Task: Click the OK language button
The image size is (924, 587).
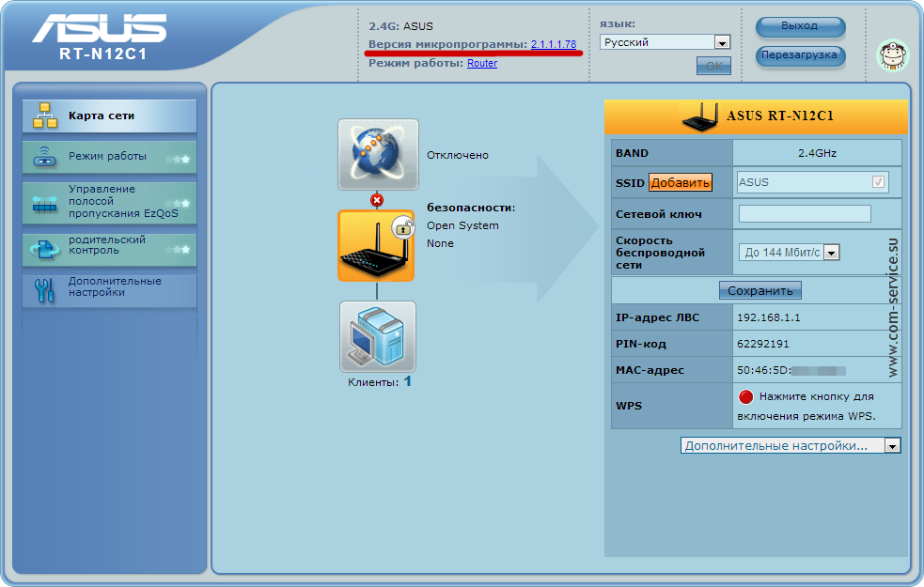Action: 713,66
